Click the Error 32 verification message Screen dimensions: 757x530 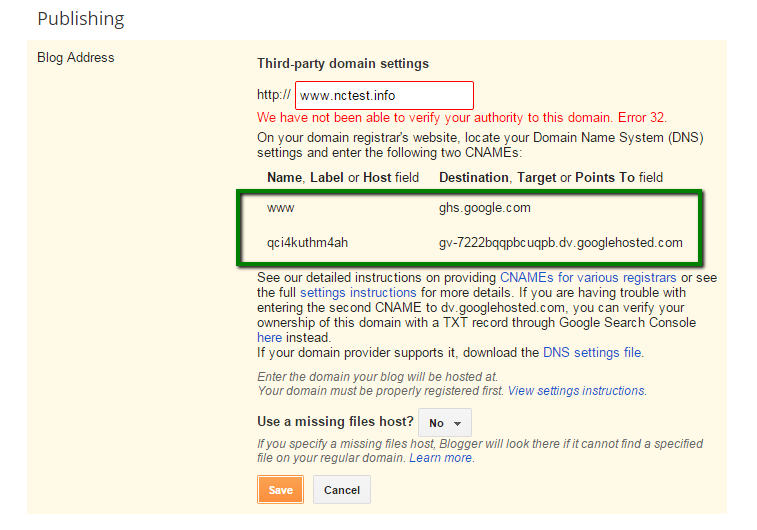tap(462, 117)
